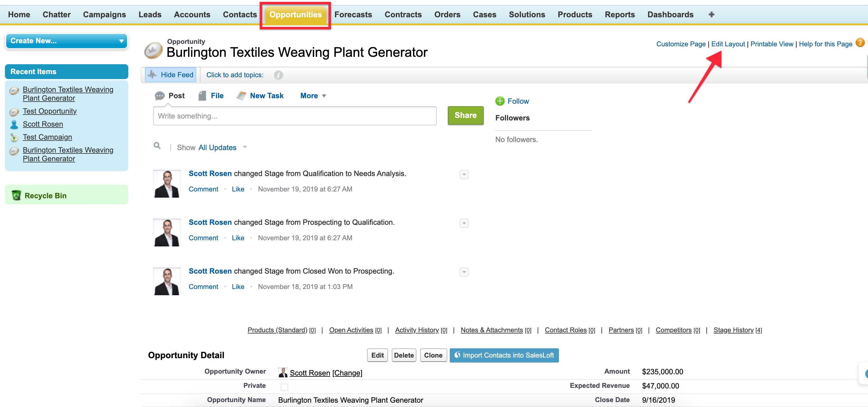Viewport: 868px width, 407px height.
Task: Click Comment on the Needs Analysis update
Action: point(203,189)
